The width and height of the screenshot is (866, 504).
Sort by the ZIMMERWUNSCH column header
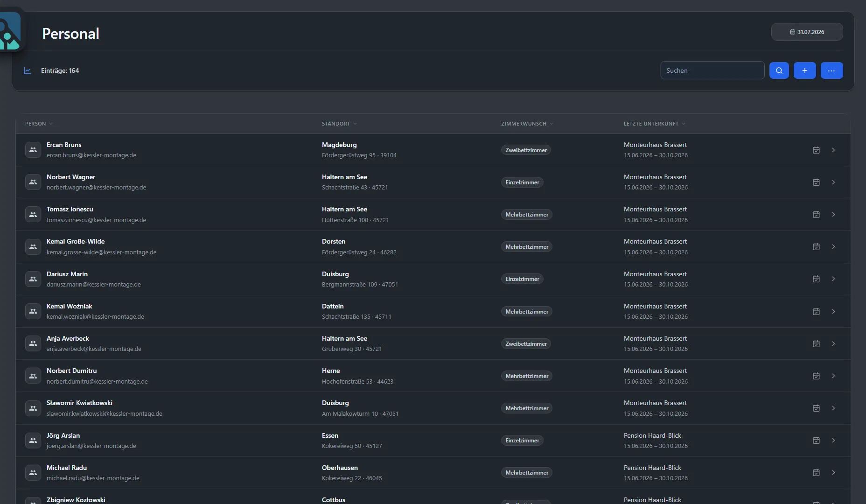coord(527,124)
